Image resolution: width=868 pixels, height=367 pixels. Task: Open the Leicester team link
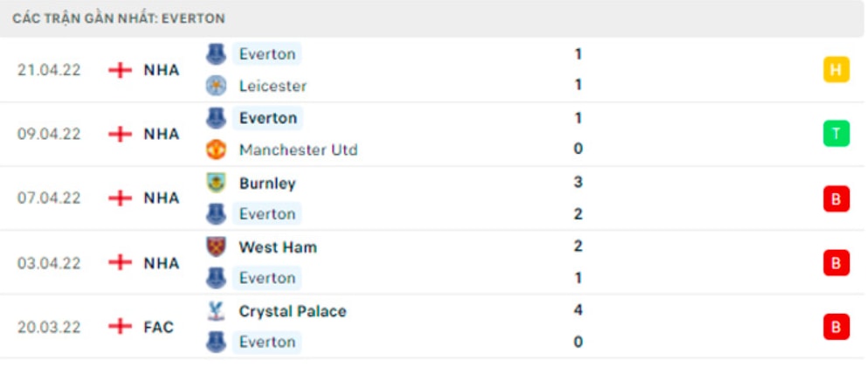273,86
